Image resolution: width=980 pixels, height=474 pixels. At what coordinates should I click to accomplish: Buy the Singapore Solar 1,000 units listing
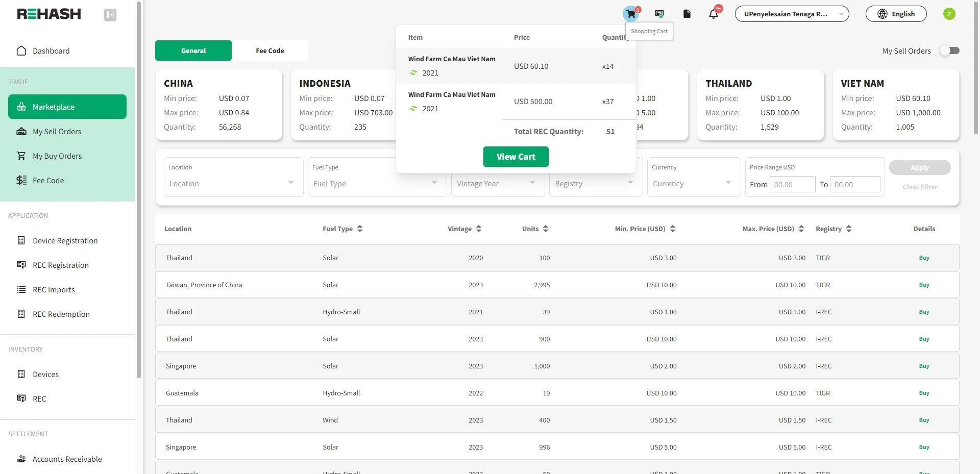pos(924,366)
